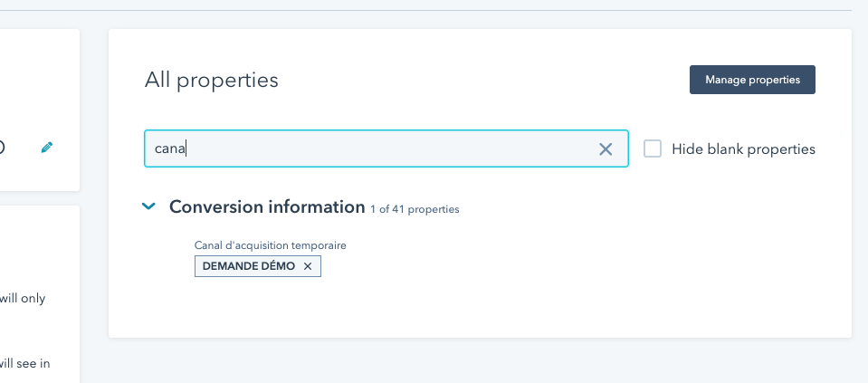
Task: Open Manage properties
Action: coord(752,80)
